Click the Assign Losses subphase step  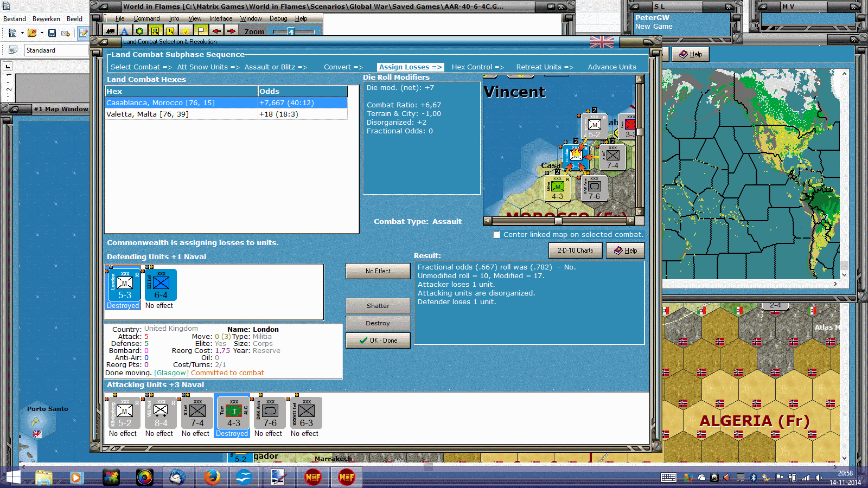[410, 67]
